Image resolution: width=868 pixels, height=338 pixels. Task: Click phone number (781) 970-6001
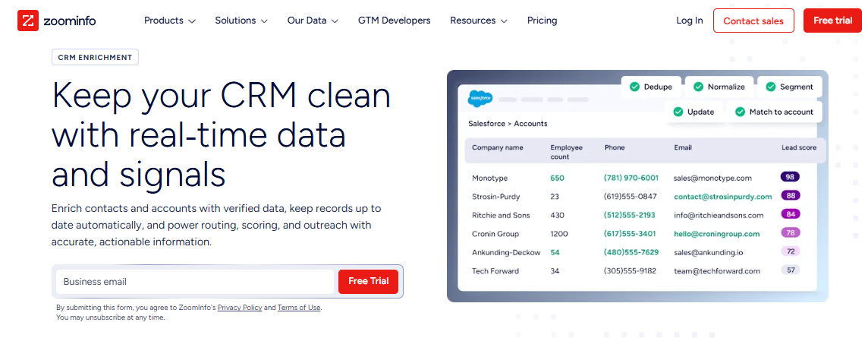(x=631, y=178)
